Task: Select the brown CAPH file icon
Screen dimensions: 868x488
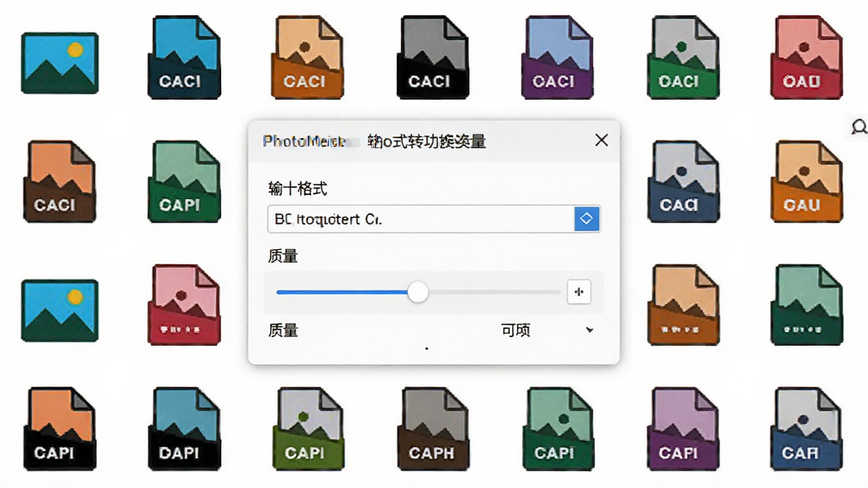Action: pos(433,429)
